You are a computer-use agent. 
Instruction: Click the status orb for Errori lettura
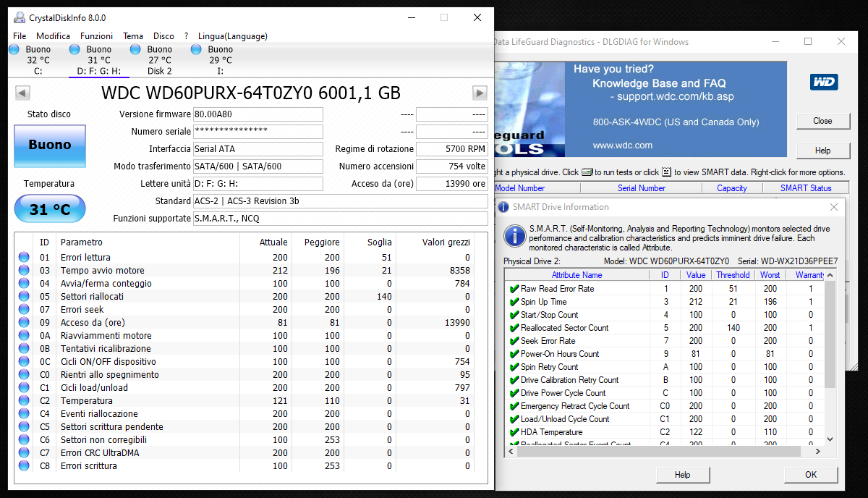click(x=24, y=257)
